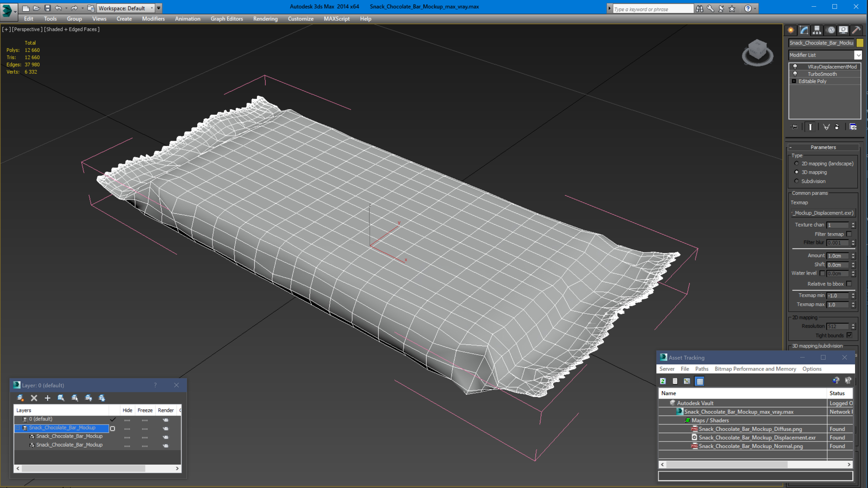Screen dimensions: 868x488
Task: Click Status Log list icon in Asset Tracking
Action: pos(675,381)
